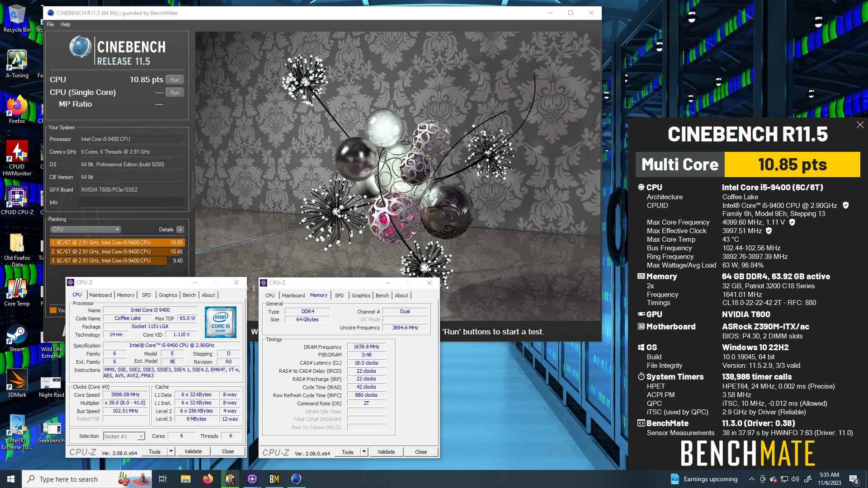Open Tools dropdown arrow in Memory CPU-Z
This screenshot has height=488, width=868.
click(x=363, y=452)
